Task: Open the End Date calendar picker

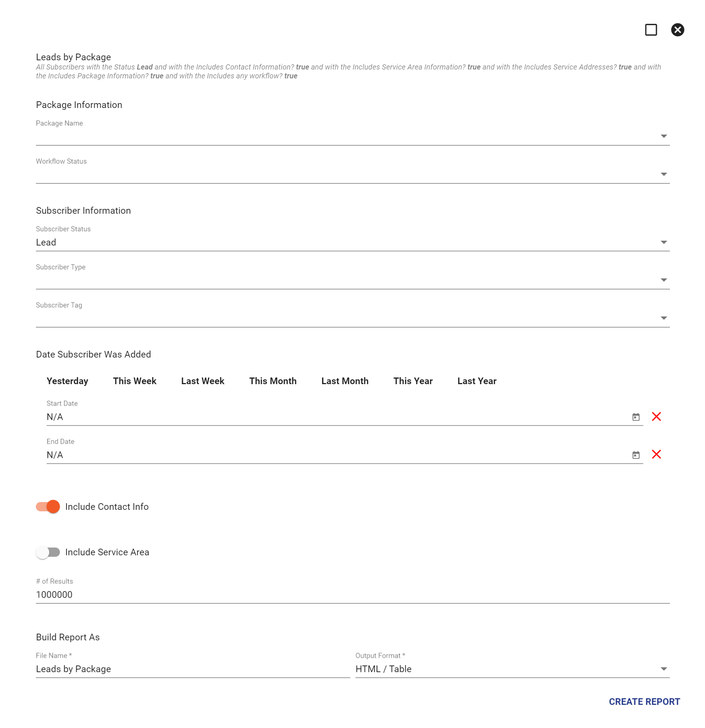Action: tap(635, 455)
